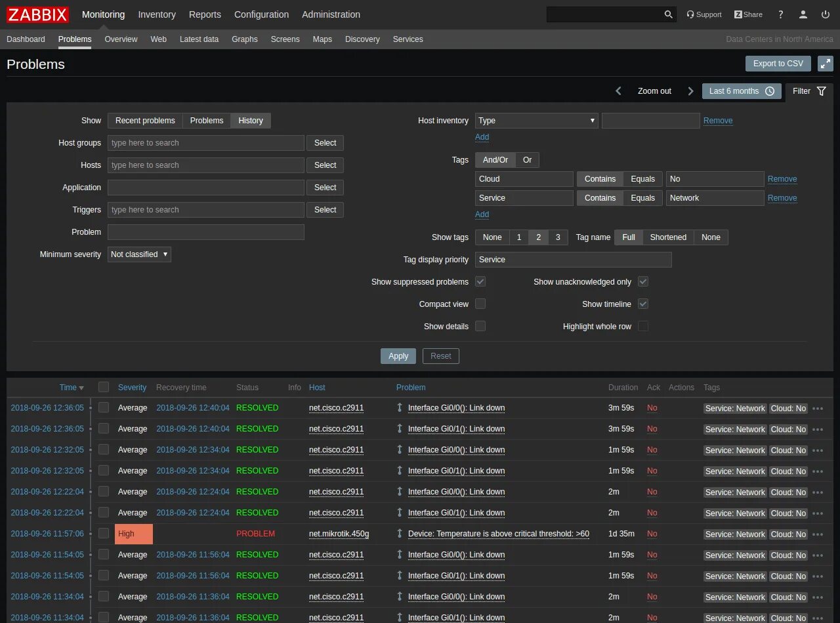This screenshot has width=840, height=623.
Task: Click the Zabbix logo
Action: (37, 14)
